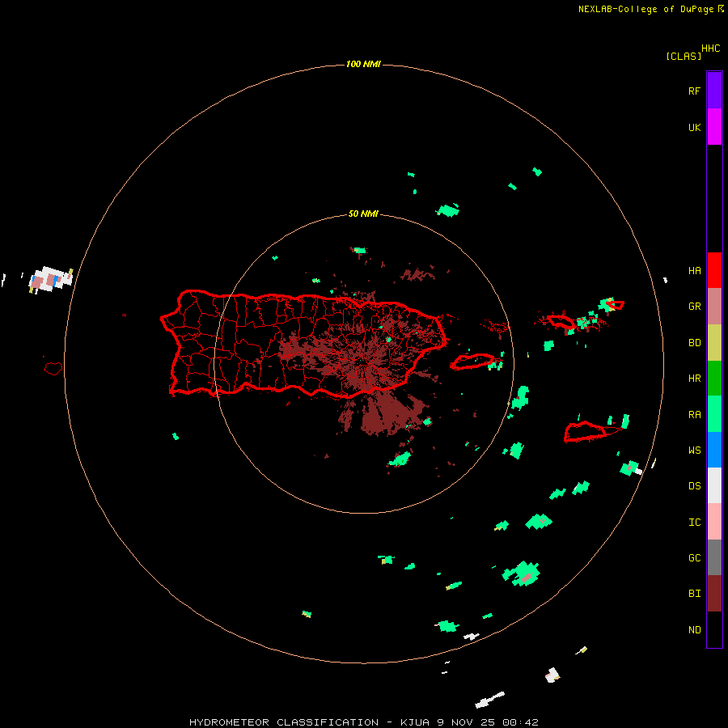The image size is (728, 728).
Task: Click the HA legend label
Action: (694, 271)
